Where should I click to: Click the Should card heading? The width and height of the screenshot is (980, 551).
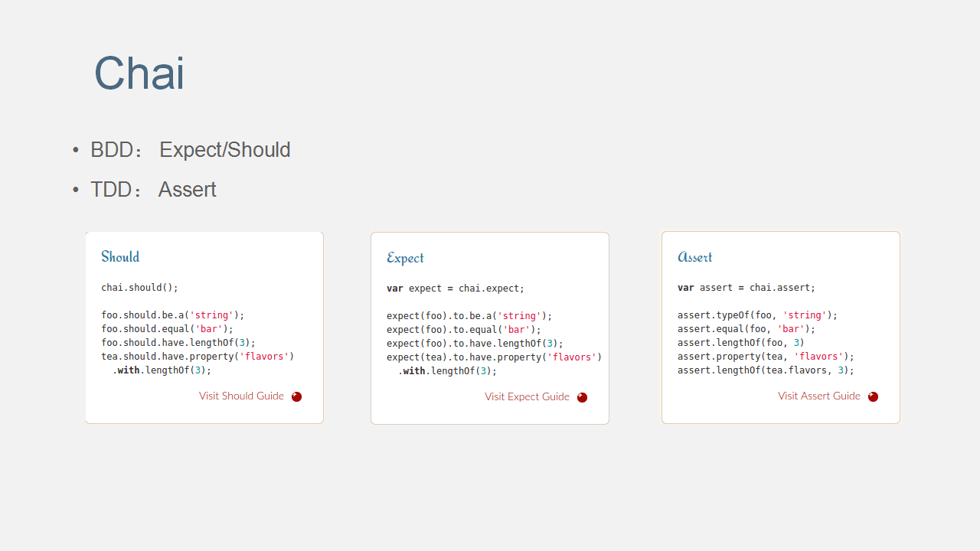tap(120, 256)
